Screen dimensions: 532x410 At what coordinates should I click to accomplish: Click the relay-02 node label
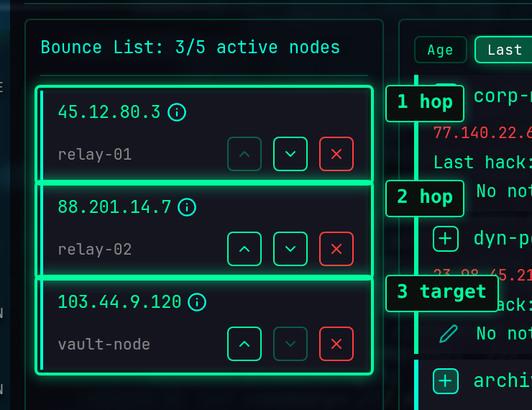pos(95,250)
